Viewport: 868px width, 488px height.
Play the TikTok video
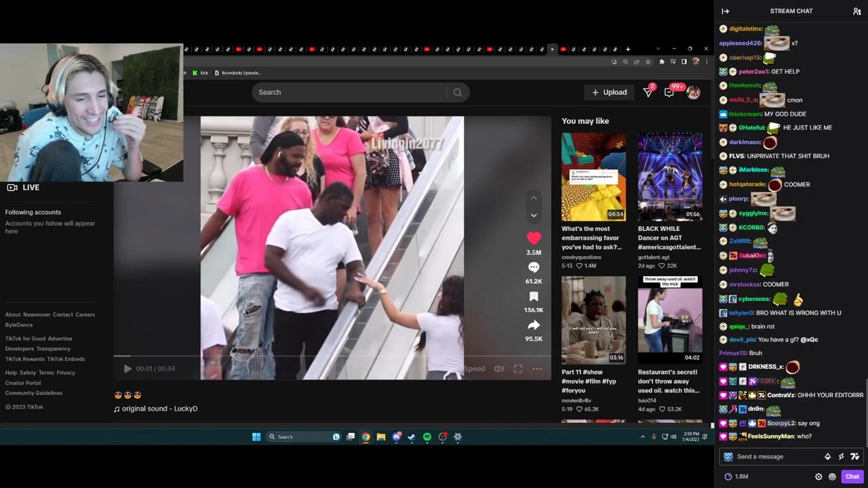[x=127, y=369]
